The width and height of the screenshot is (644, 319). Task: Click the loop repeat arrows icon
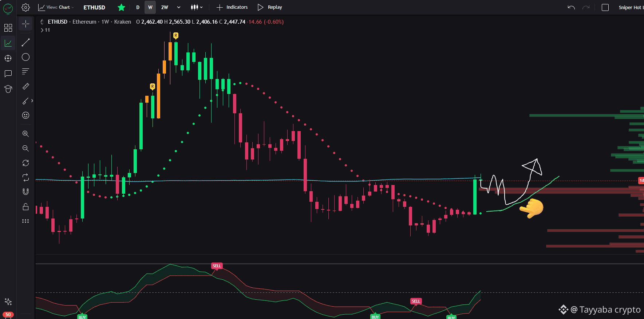[25, 177]
